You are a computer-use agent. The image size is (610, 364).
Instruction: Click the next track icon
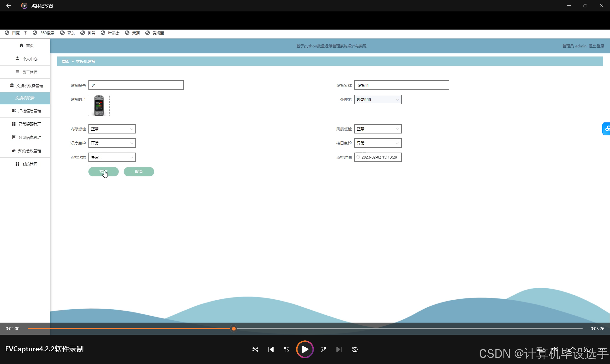tap(339, 349)
